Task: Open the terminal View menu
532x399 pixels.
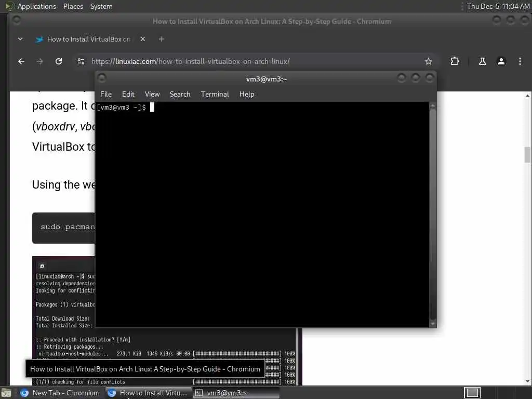Action: click(x=152, y=95)
